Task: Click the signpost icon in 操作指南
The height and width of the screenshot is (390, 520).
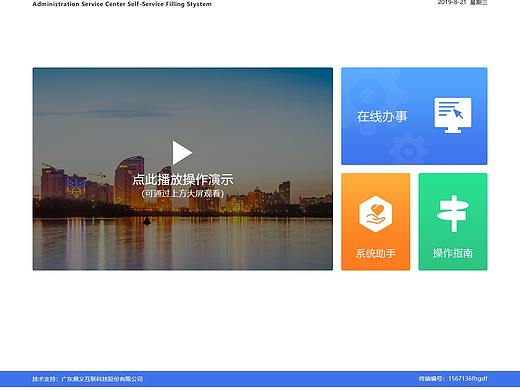Action: pos(453,214)
